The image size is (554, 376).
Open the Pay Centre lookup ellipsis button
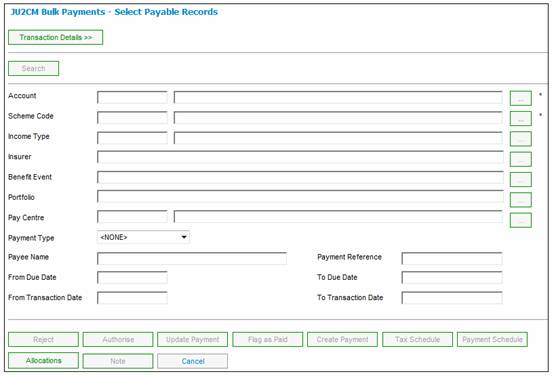click(x=520, y=220)
